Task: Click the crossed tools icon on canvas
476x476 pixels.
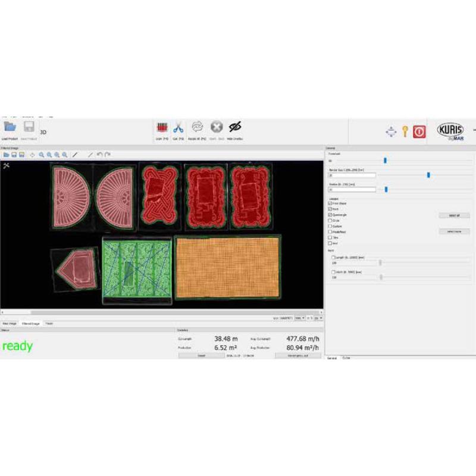Action: pos(6,165)
